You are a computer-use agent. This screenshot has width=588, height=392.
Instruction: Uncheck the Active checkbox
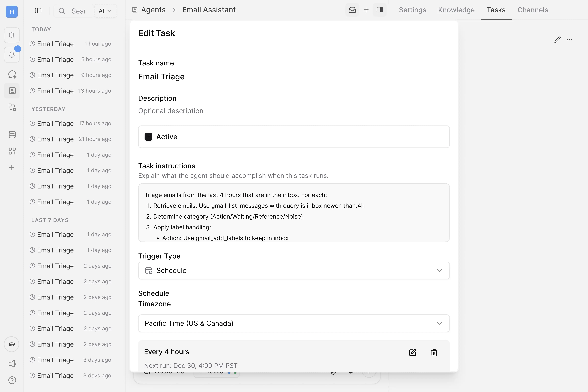click(148, 137)
